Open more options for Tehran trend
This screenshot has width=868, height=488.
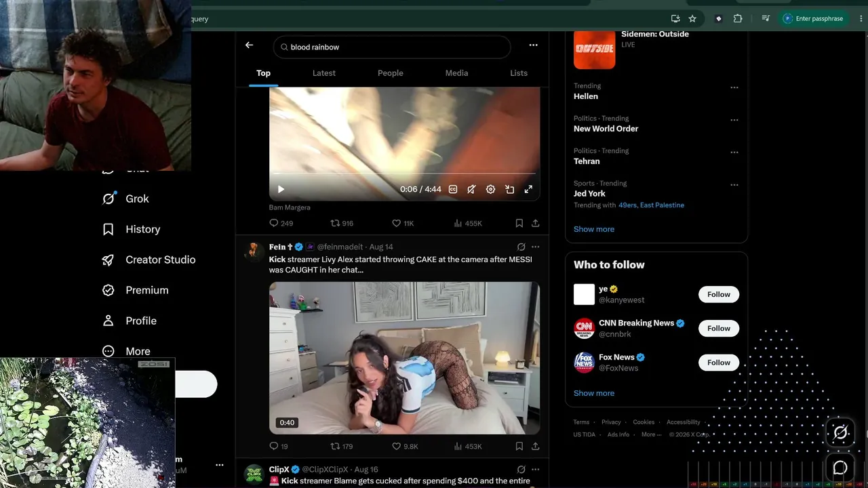click(x=734, y=152)
